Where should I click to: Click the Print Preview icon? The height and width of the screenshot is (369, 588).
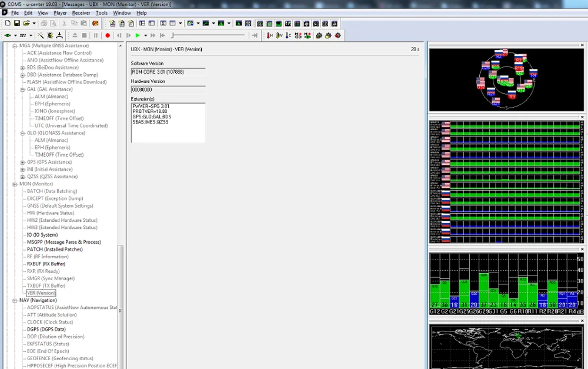point(54,24)
